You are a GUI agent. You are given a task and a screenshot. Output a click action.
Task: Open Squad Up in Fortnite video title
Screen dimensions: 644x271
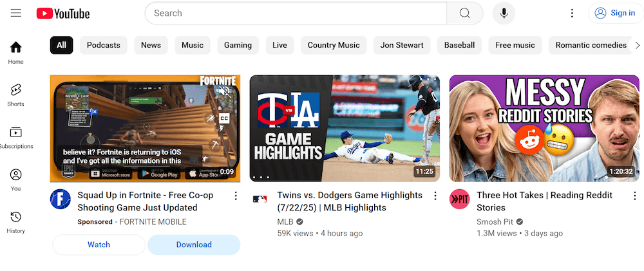pyautogui.click(x=146, y=201)
